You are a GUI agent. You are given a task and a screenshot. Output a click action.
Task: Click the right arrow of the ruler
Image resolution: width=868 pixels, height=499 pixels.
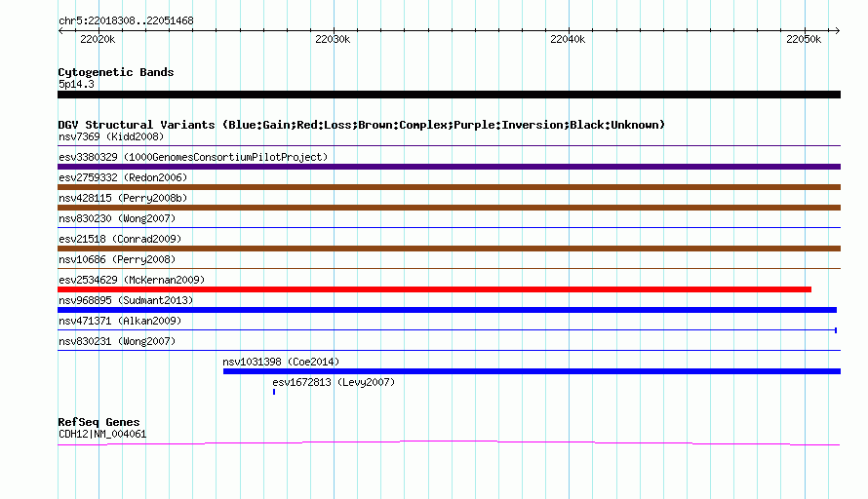tap(838, 30)
